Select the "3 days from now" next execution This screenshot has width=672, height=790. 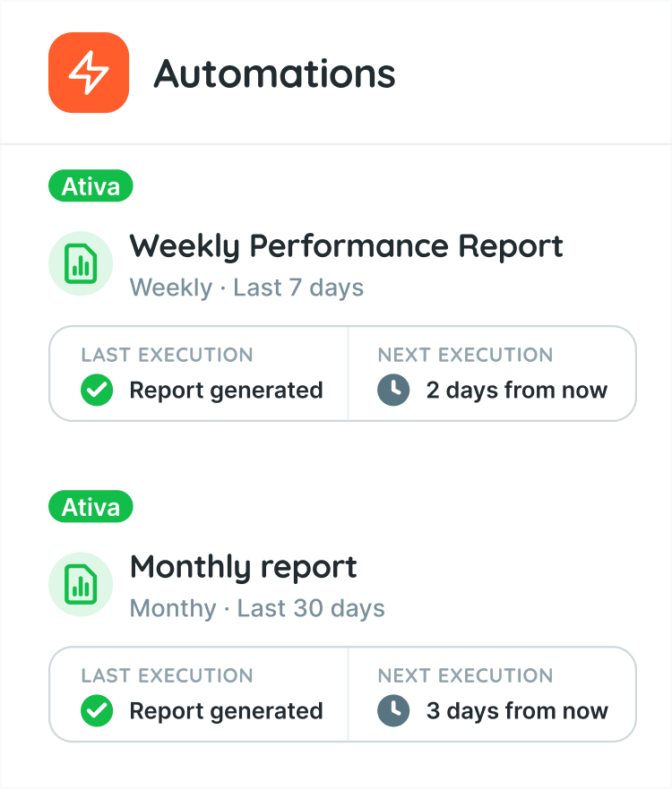point(517,711)
